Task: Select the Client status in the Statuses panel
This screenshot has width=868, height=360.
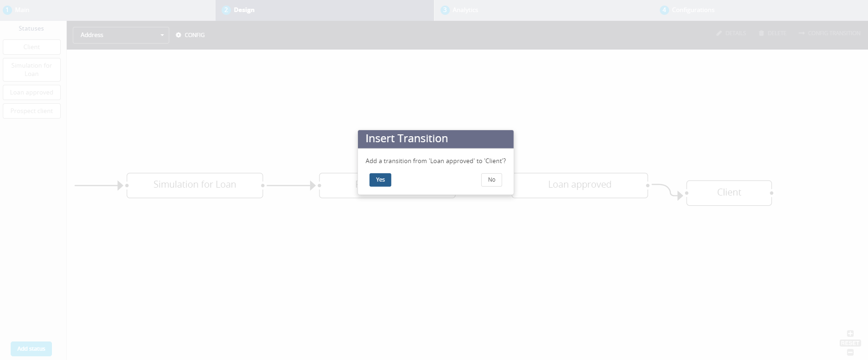Action: (x=32, y=47)
